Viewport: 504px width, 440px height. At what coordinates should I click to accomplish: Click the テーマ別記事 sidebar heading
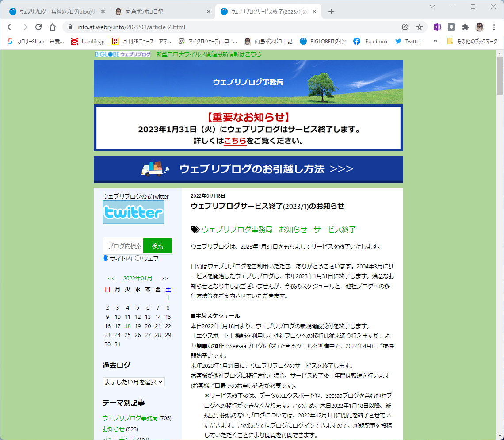[123, 403]
